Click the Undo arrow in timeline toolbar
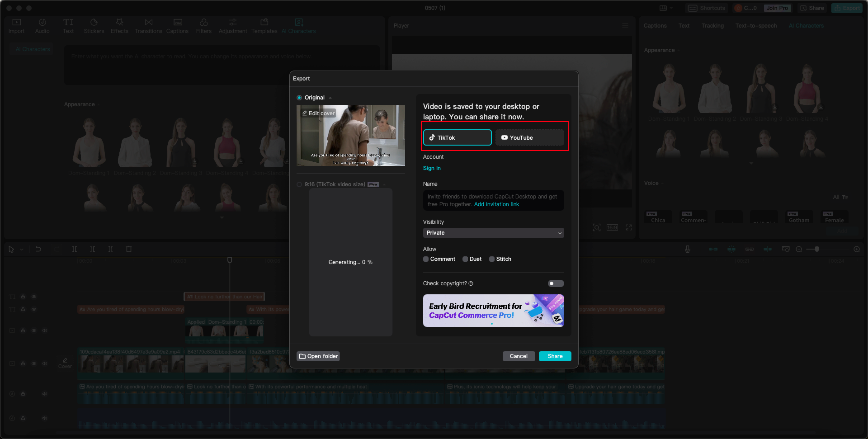The image size is (868, 439). click(38, 249)
